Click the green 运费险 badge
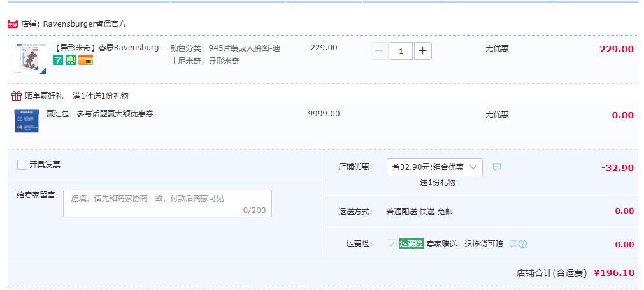Viewport: 644px width, 290px height. coord(411,244)
